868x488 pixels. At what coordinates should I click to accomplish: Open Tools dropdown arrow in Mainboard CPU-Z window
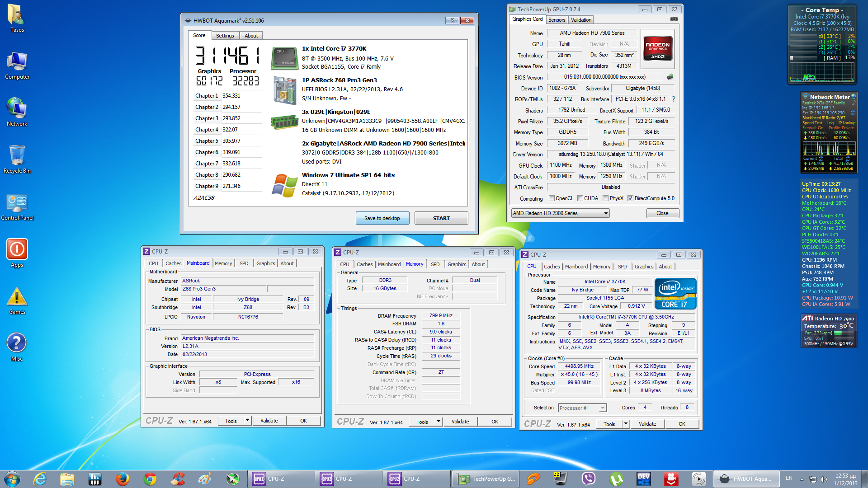pos(247,421)
